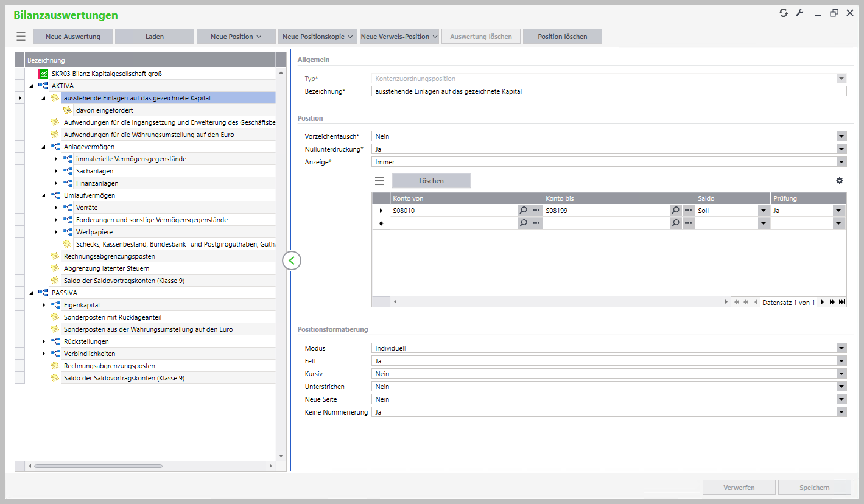Jump to the last record in navigator

[841, 302]
